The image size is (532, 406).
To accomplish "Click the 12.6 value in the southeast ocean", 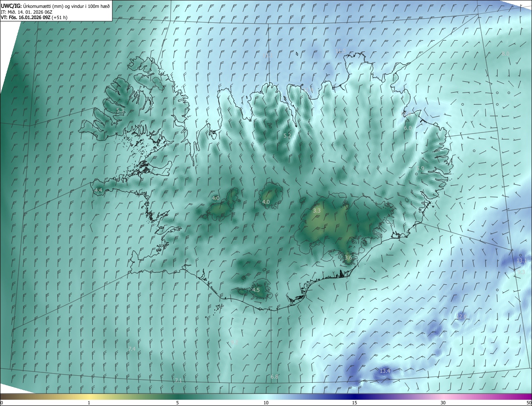I will tap(461, 317).
